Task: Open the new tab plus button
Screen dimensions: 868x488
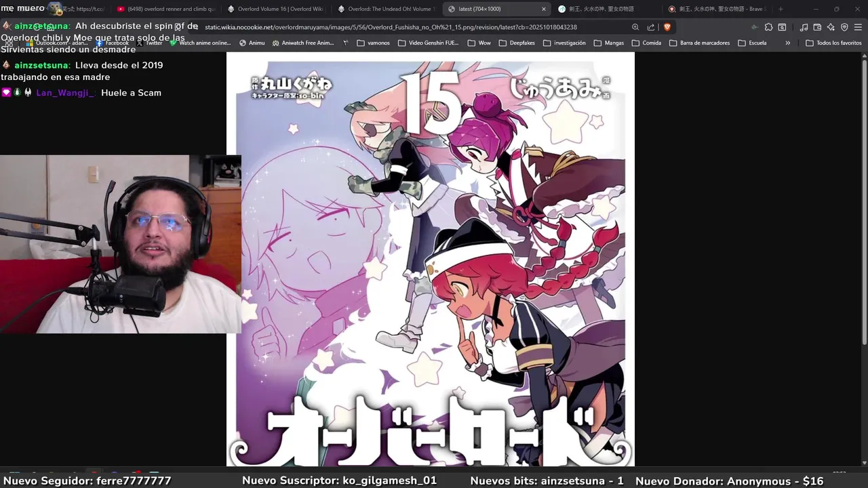Action: 781,9
